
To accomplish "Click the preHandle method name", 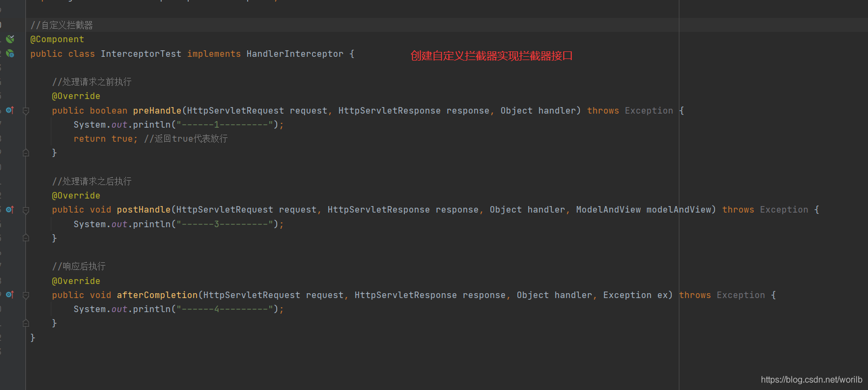I will (x=157, y=111).
